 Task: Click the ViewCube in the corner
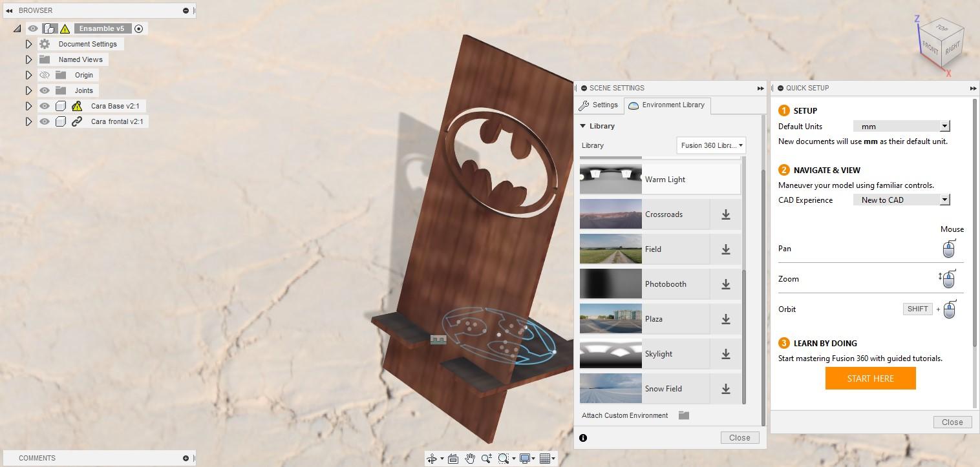941,44
